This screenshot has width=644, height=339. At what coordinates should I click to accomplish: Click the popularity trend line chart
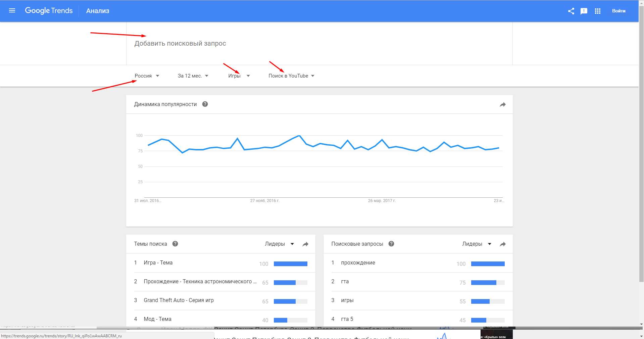[x=324, y=144]
